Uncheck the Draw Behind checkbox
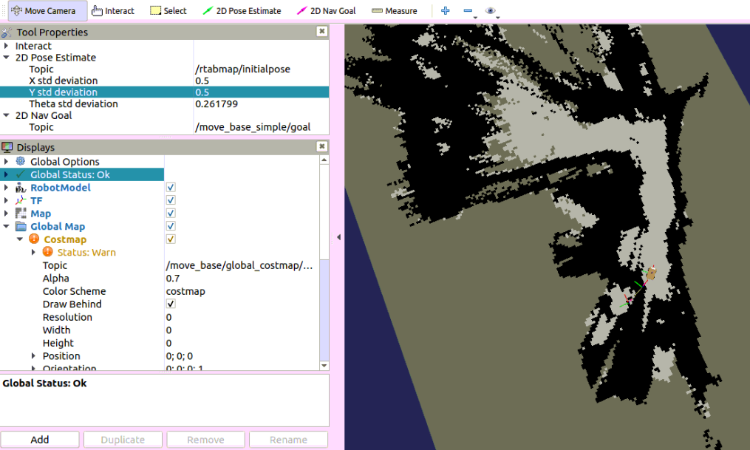Screen dimensions: 750x450 coord(171,304)
